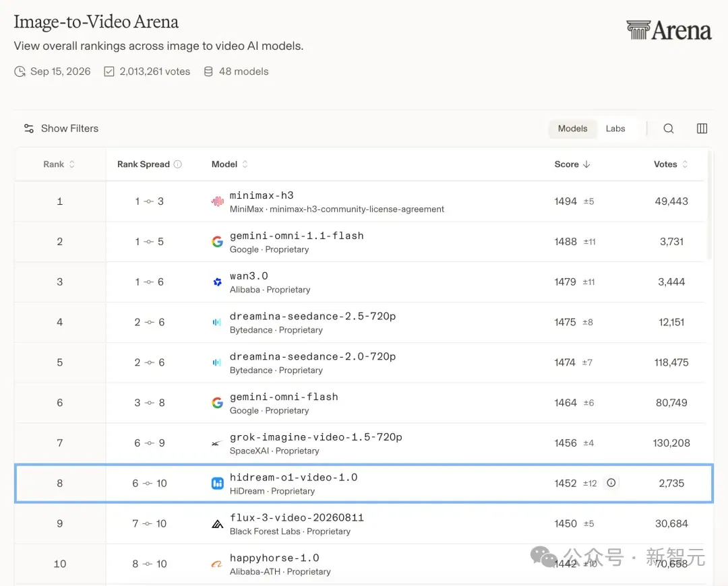Screen dimensions: 728x586
Task: Click rank spread 1 to 3
Action: point(150,201)
